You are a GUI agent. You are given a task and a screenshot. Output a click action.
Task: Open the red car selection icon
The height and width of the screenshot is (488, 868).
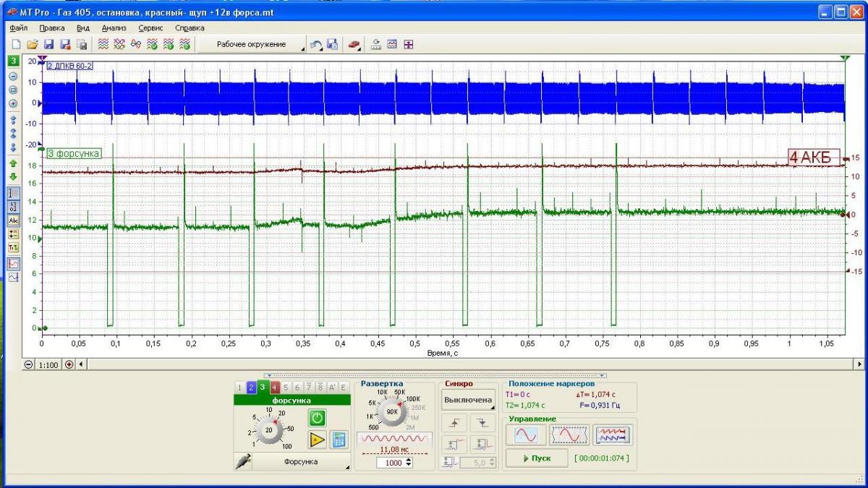pyautogui.click(x=354, y=45)
